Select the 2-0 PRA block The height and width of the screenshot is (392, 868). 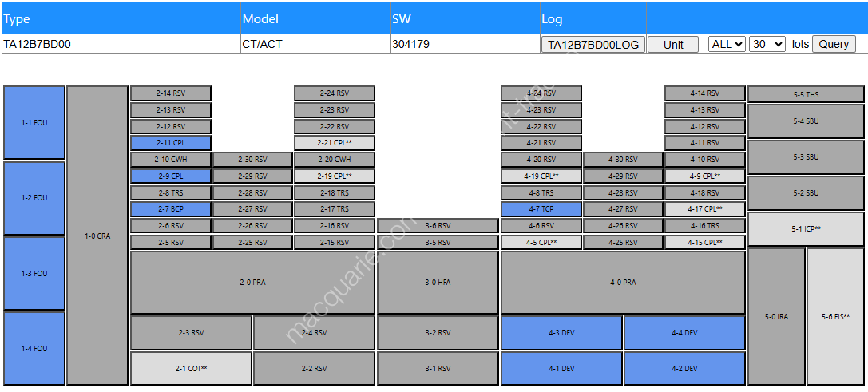tap(252, 283)
